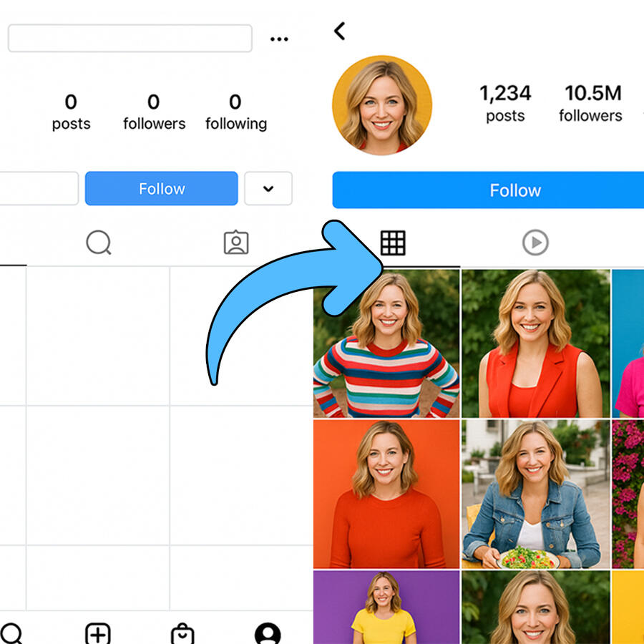Switch to the posts grid tab

[x=393, y=243]
